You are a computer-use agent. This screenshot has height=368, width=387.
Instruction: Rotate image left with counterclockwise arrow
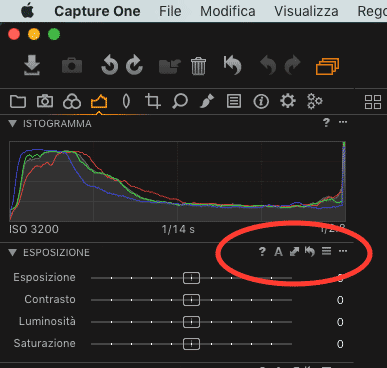[x=110, y=65]
